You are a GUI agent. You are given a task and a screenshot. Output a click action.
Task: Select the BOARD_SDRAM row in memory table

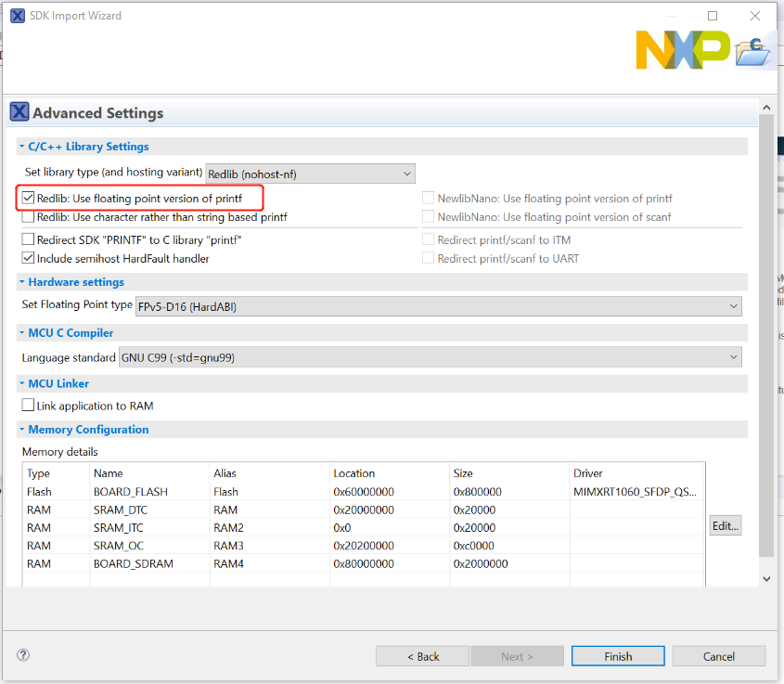coord(133,563)
